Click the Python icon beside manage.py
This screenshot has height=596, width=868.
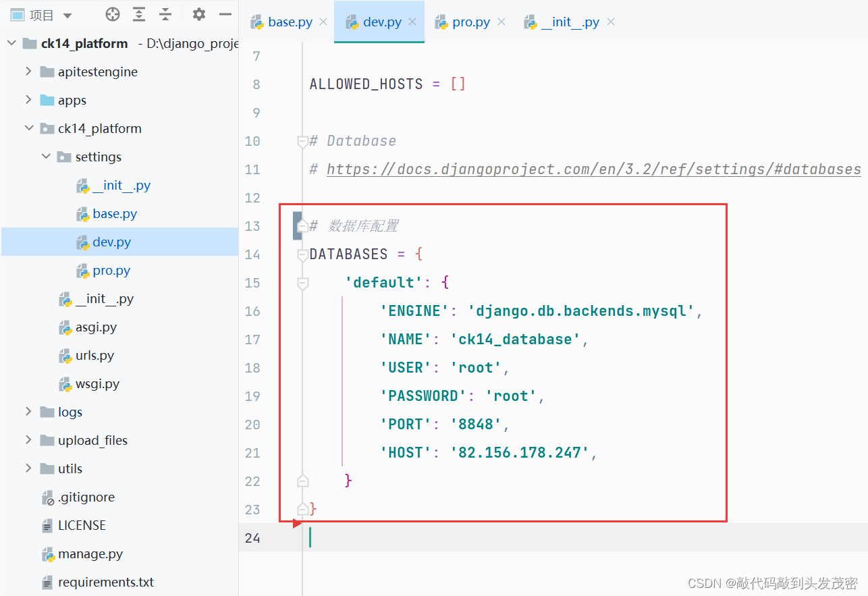[48, 554]
